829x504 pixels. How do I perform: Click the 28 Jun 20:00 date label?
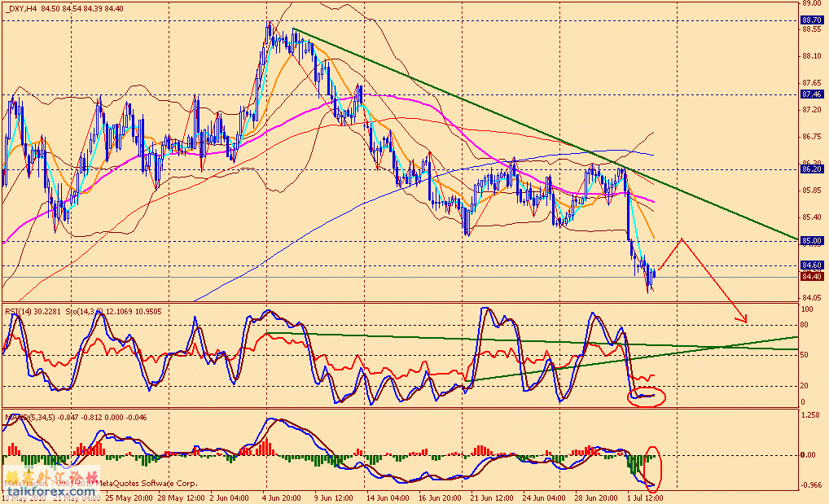[596, 497]
